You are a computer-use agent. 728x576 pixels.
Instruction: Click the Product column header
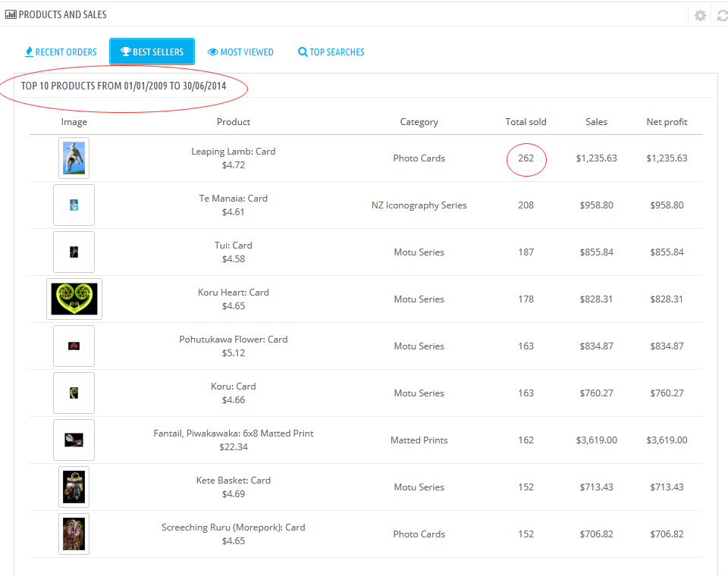[x=234, y=121]
